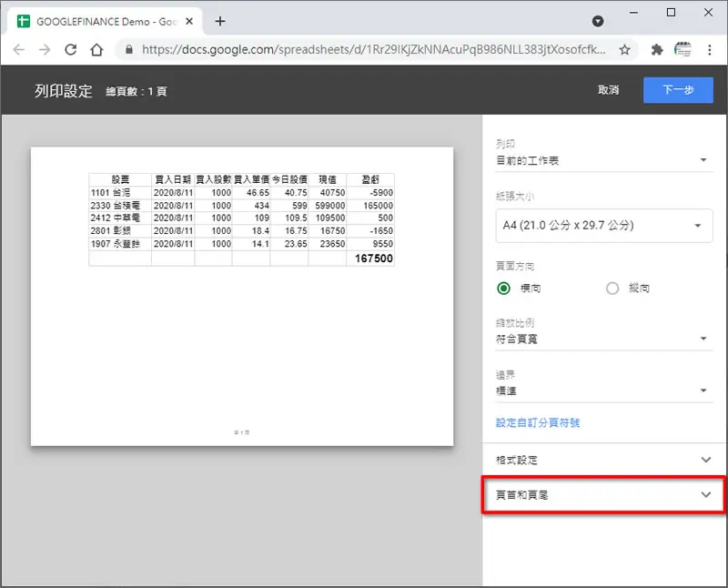This screenshot has width=728, height=588.
Task: Open the Extensions puzzle icon
Action: point(656,50)
